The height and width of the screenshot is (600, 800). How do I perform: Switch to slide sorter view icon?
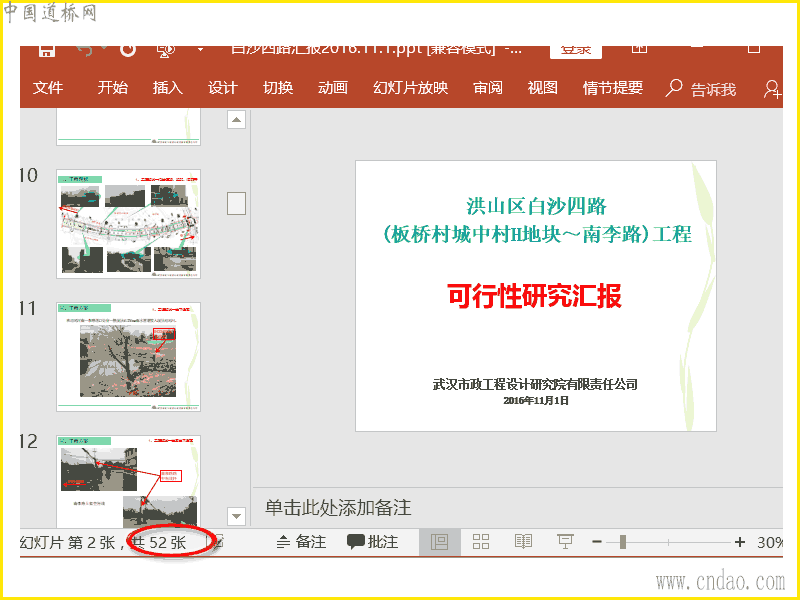click(x=481, y=542)
